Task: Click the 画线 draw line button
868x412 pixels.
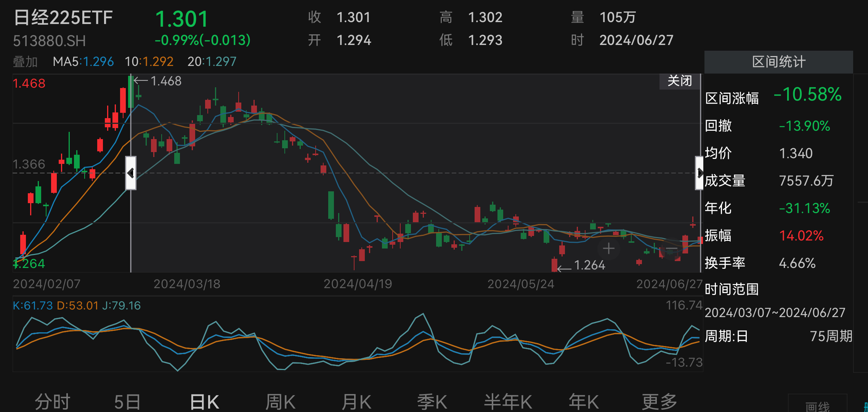Action: [817, 406]
